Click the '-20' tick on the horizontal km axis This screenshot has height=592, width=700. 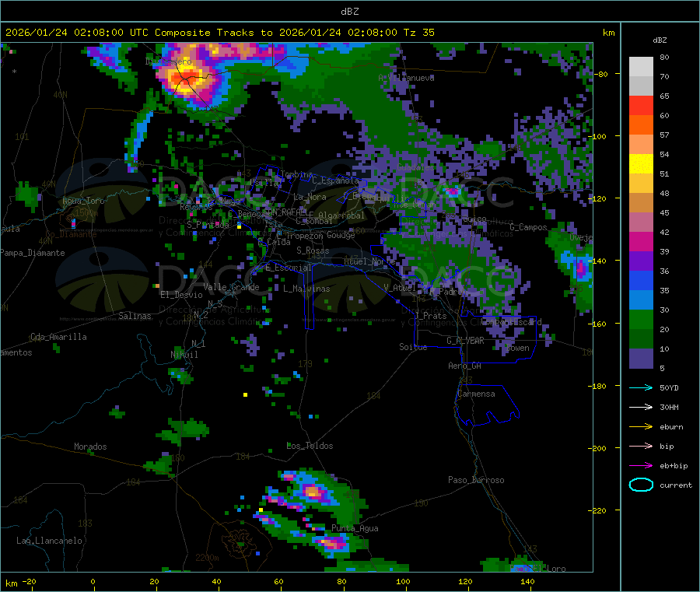click(29, 581)
